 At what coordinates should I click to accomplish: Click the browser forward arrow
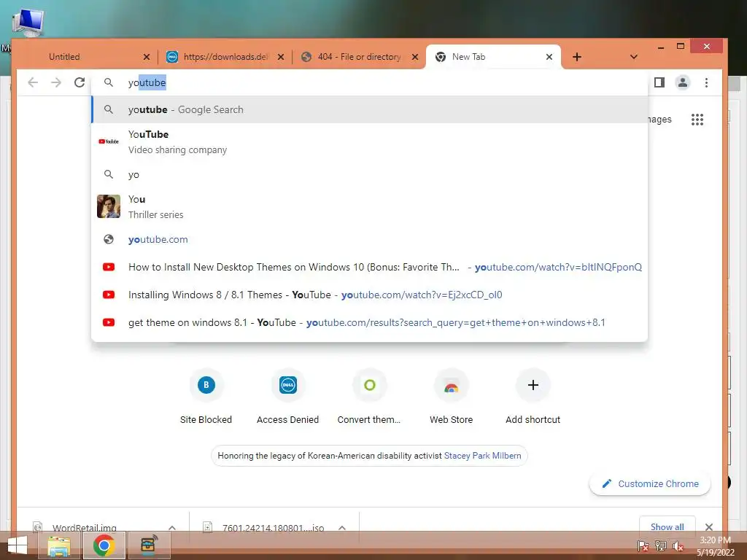point(56,82)
